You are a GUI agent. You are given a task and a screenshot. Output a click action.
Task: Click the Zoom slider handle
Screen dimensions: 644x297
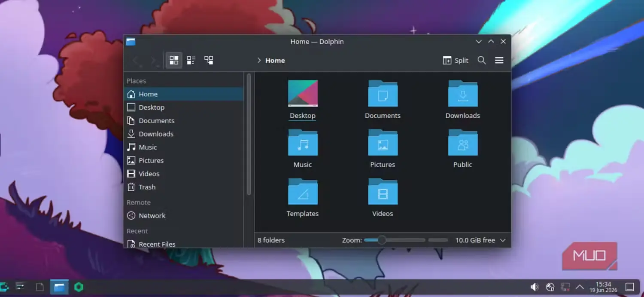tap(381, 240)
